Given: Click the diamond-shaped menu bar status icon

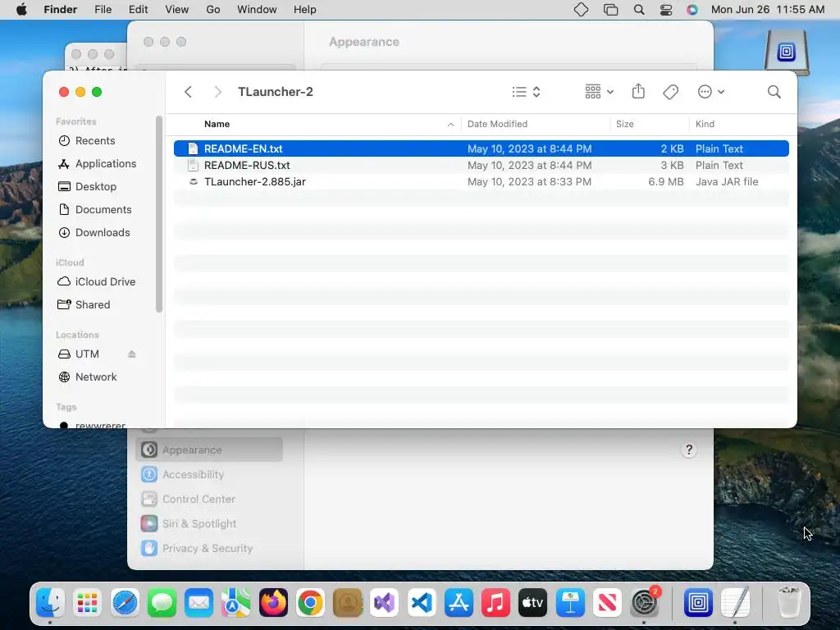Looking at the screenshot, I should (581, 10).
